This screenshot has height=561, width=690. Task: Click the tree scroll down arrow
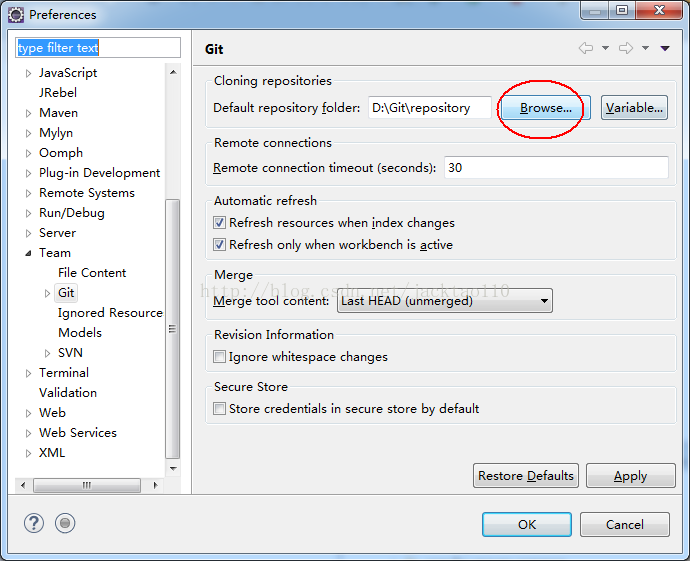[173, 469]
